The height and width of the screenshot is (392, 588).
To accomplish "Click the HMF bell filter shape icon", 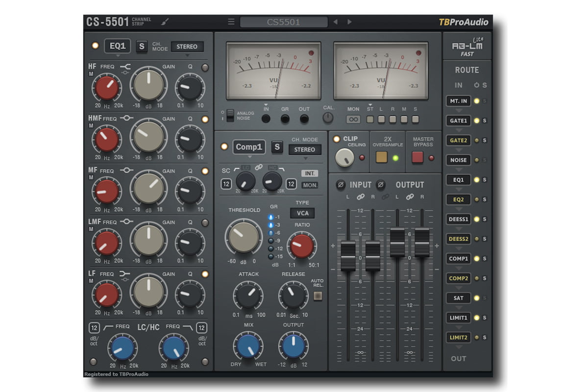I will (x=126, y=118).
